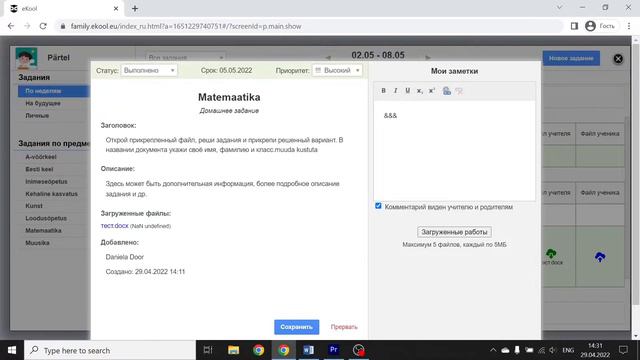640x360 pixels.
Task: Click the browser forward arrow
Action: 27,26
